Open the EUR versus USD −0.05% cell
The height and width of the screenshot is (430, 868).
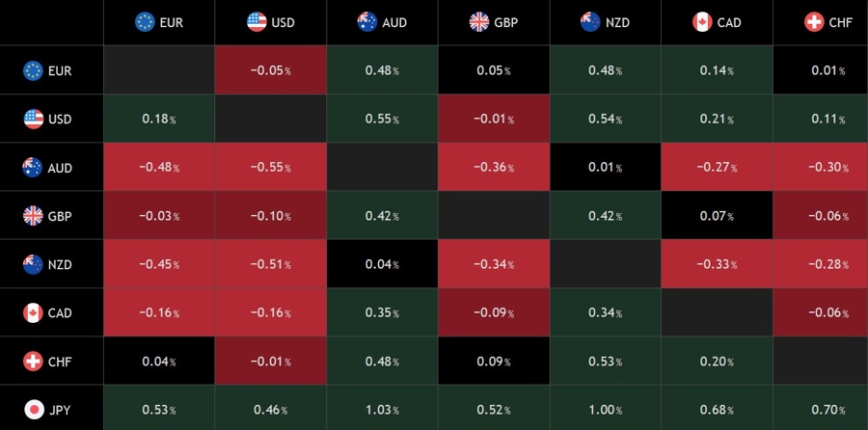tap(271, 70)
